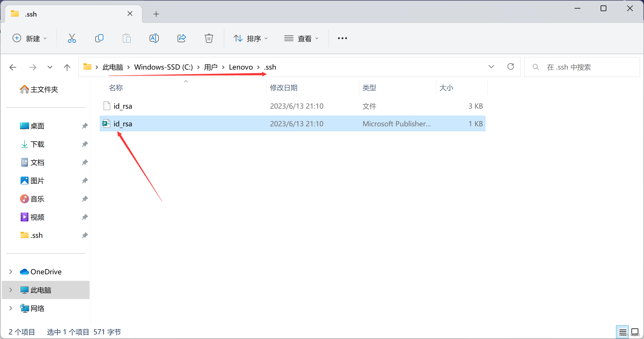The image size is (644, 339).
Task: Click the 新建 new button
Action: (x=30, y=38)
